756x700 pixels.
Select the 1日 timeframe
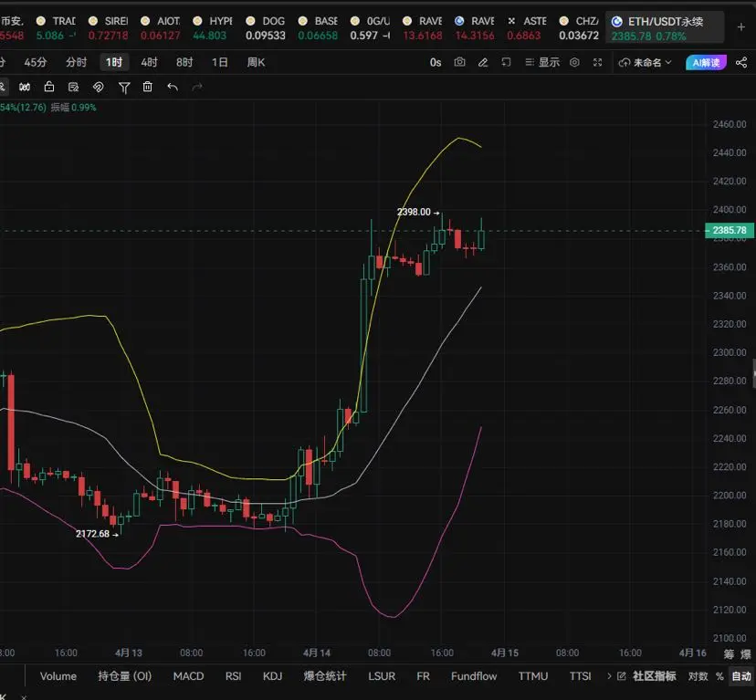pos(219,62)
